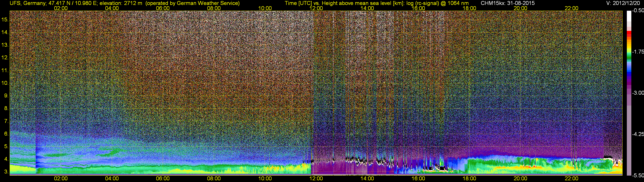Click the 10 km height axis label
Image resolution: width=644 pixels, height=182 pixels.
[5, 83]
